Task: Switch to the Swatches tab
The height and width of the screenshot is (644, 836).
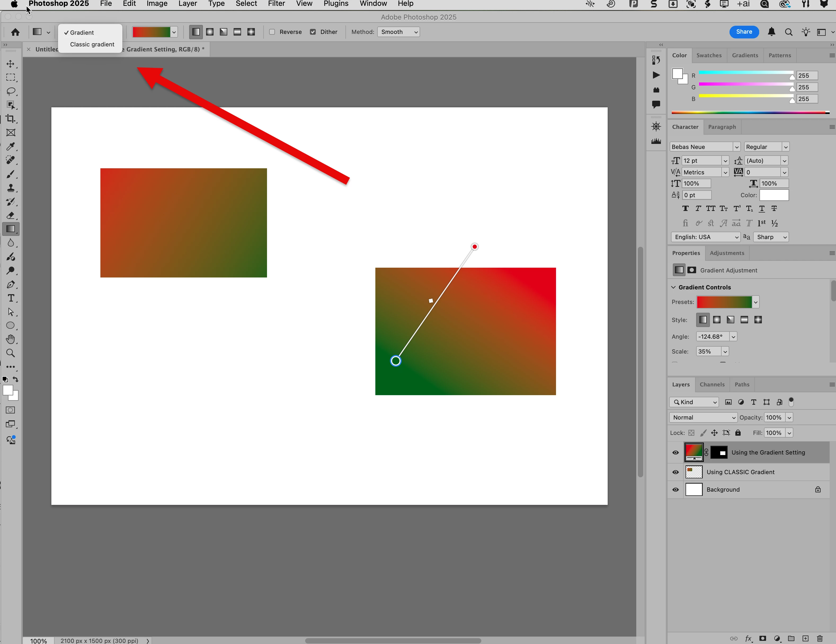Action: click(709, 55)
